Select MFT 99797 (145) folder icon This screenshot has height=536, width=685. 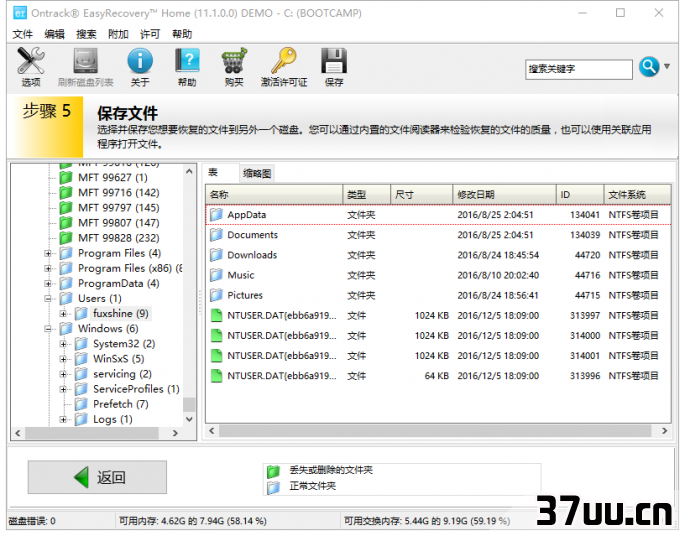pos(66,207)
